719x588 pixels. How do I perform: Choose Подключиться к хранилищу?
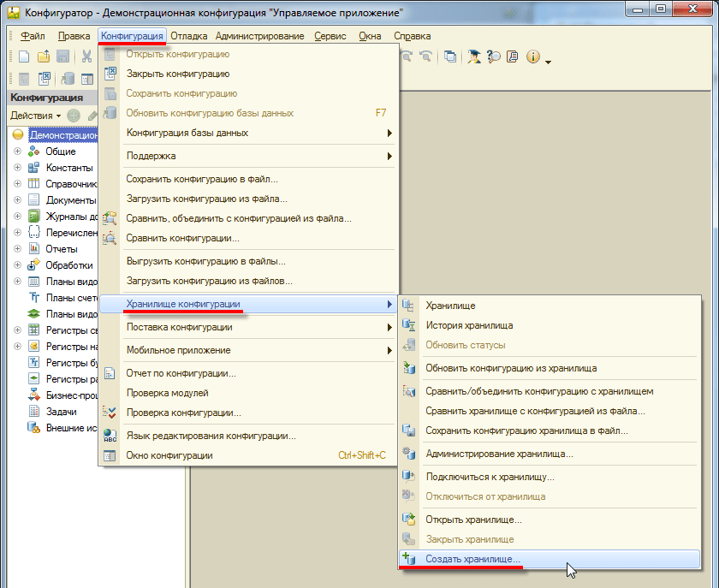[550, 477]
